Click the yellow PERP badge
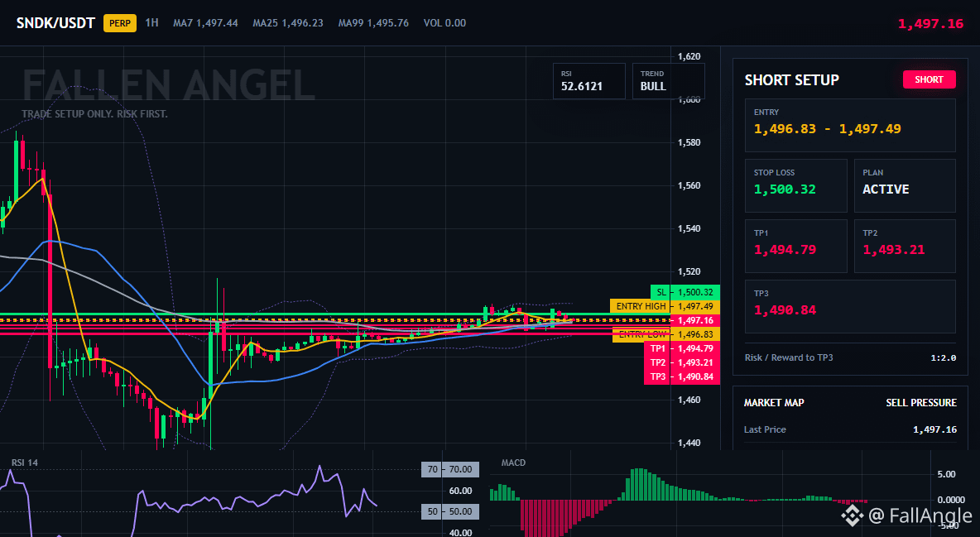 pos(120,23)
